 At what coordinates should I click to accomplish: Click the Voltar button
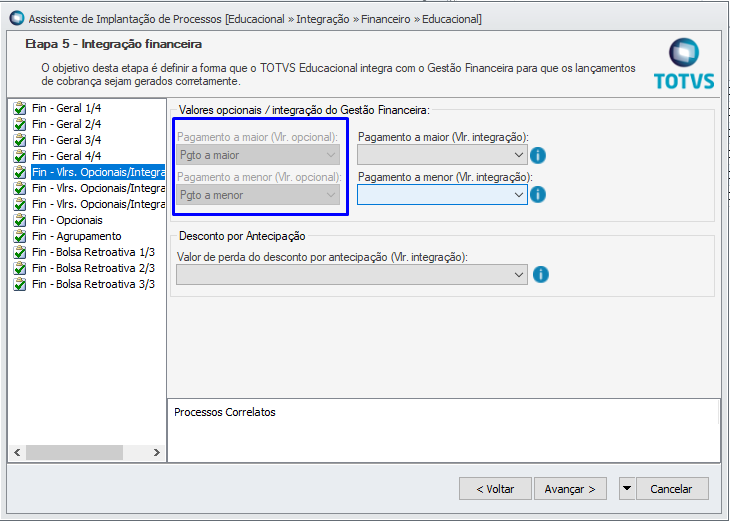[495, 488]
